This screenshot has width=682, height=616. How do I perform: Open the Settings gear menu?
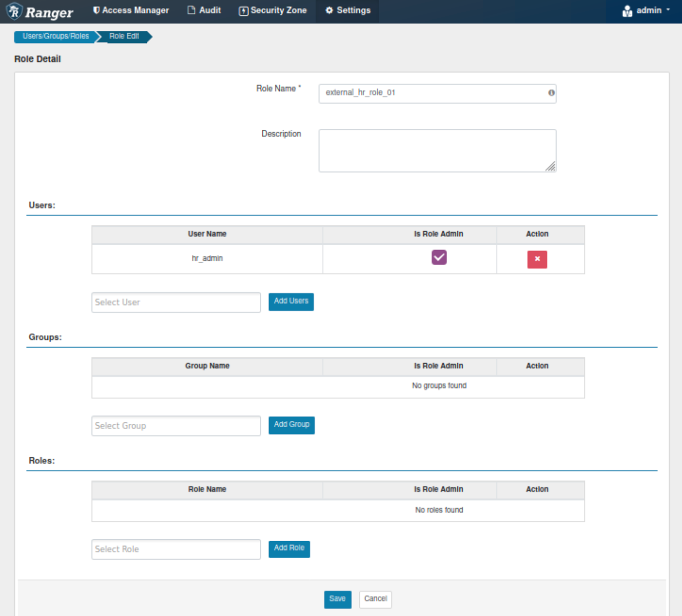pyautogui.click(x=347, y=11)
